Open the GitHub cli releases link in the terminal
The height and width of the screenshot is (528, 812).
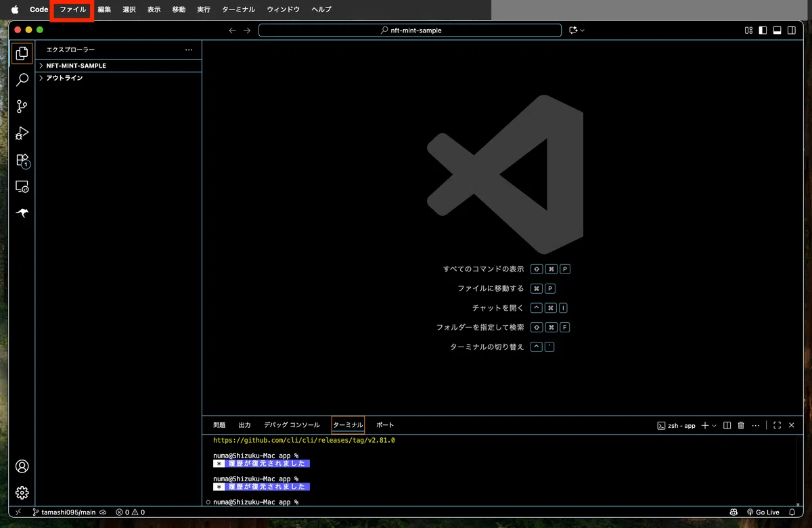coord(304,440)
